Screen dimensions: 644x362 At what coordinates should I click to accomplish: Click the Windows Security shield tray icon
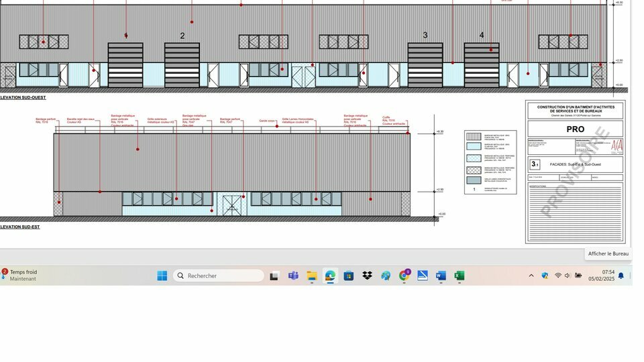click(545, 276)
